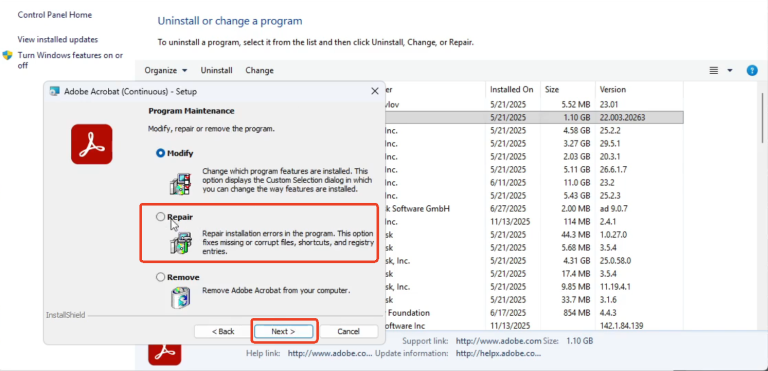Click the Modify features icon
The height and width of the screenshot is (371, 768).
click(181, 184)
